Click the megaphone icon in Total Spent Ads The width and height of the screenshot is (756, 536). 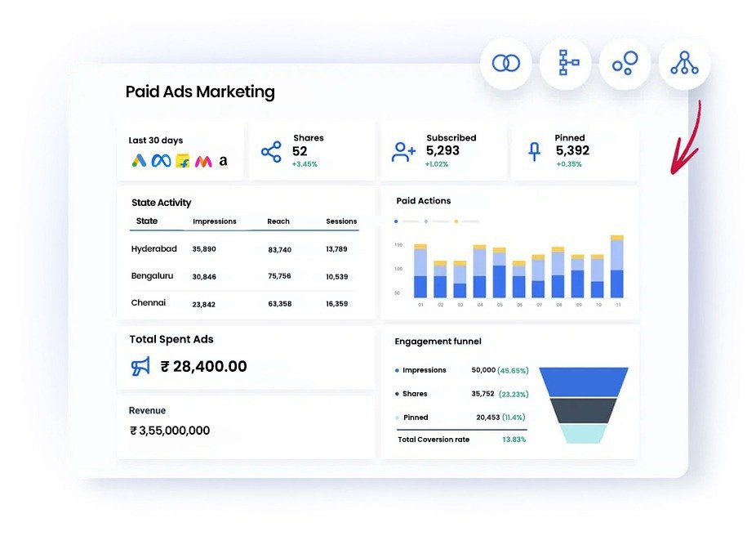click(x=141, y=367)
